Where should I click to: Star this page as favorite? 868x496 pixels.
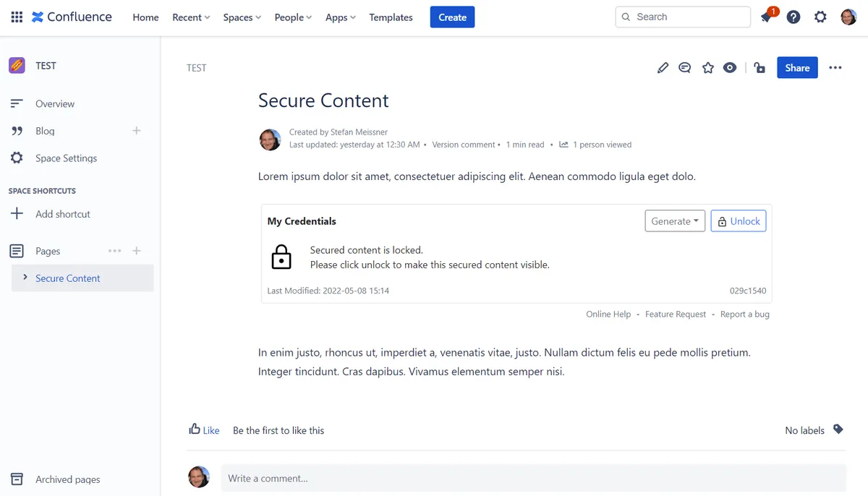tap(707, 67)
